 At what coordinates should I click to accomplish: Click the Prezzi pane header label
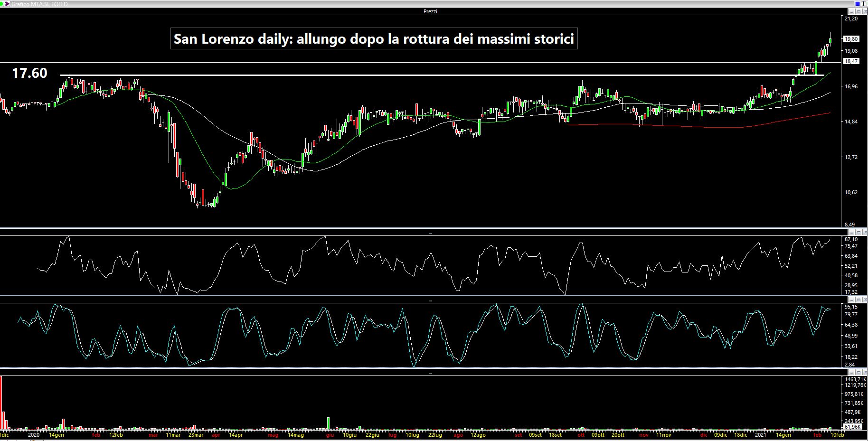pos(430,11)
